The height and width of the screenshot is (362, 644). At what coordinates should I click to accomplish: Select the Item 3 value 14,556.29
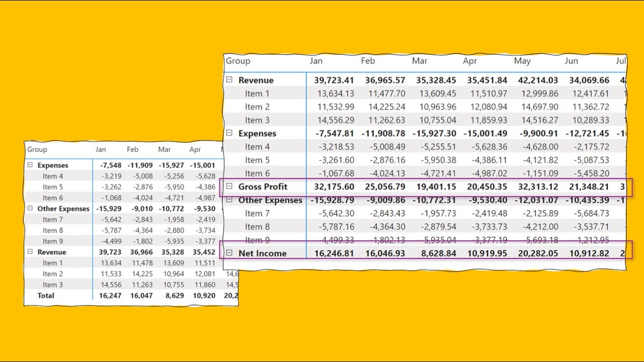[x=336, y=120]
